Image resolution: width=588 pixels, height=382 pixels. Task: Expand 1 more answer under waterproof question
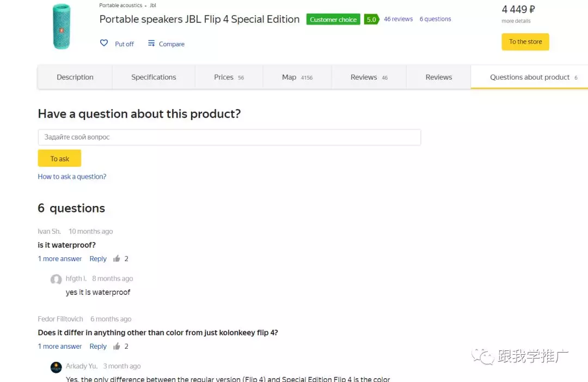(60, 259)
